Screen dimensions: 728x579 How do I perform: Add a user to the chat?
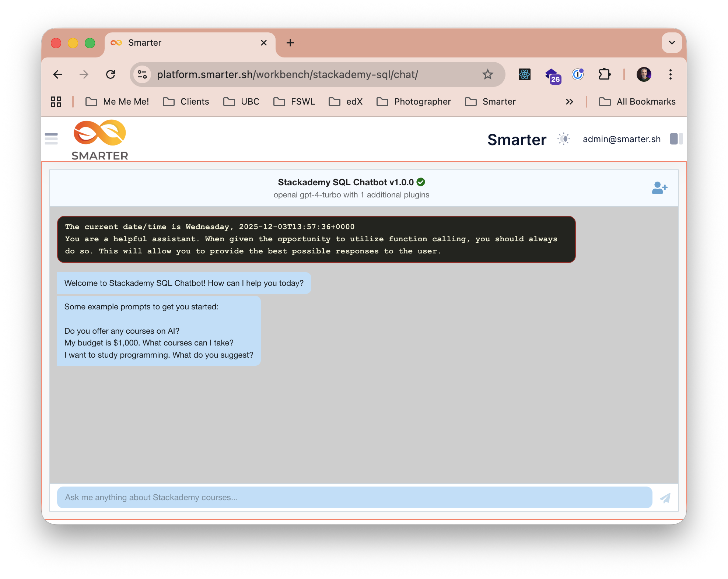pos(659,188)
